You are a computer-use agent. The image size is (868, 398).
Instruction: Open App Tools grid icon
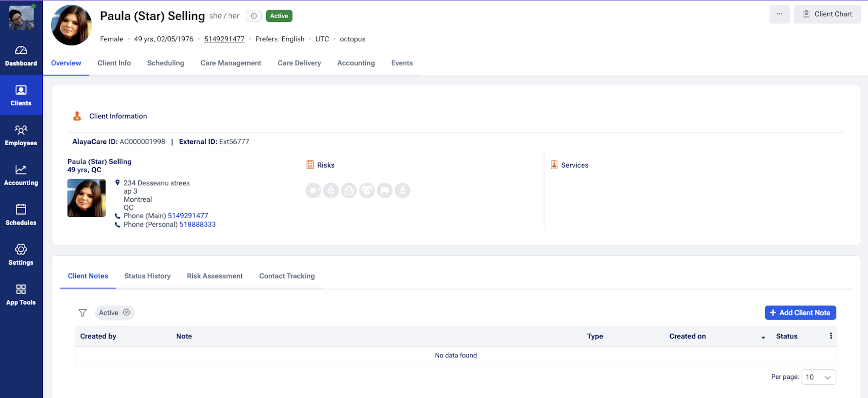point(21,294)
